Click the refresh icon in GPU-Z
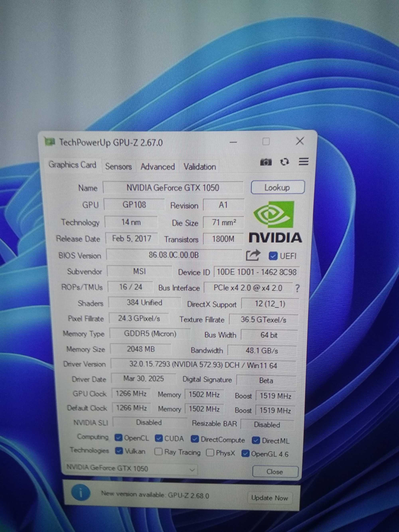 point(284,162)
